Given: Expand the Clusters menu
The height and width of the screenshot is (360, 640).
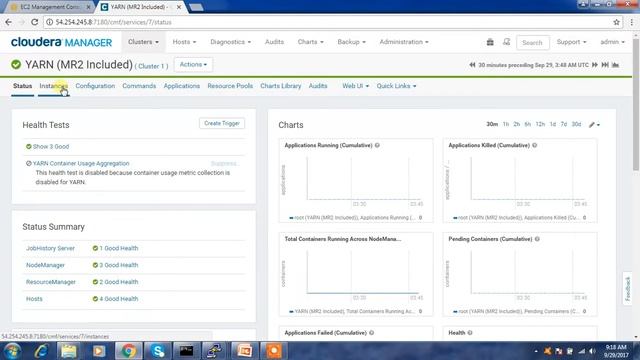Looking at the screenshot, I should (143, 42).
